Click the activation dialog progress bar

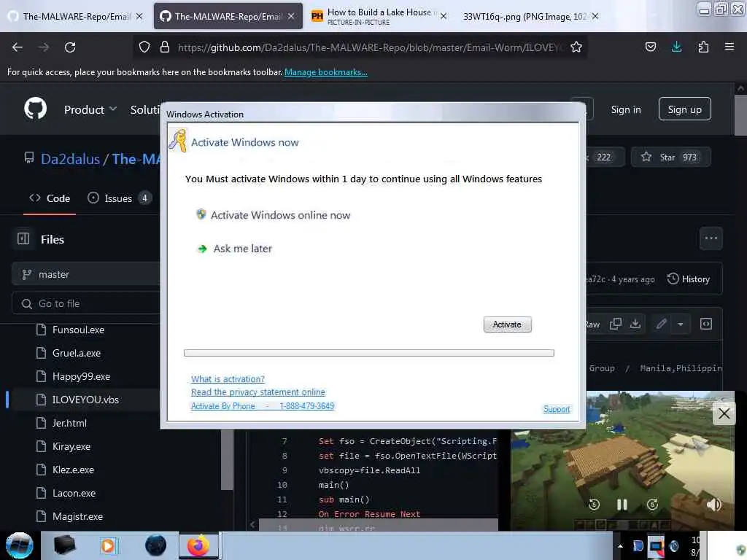(368, 353)
